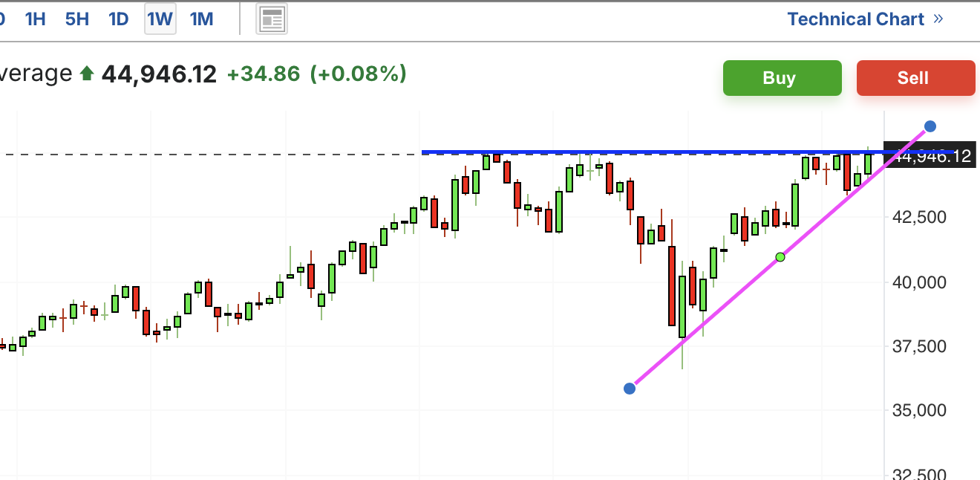Select the trendline's upper blue endpoint handle

(930, 126)
